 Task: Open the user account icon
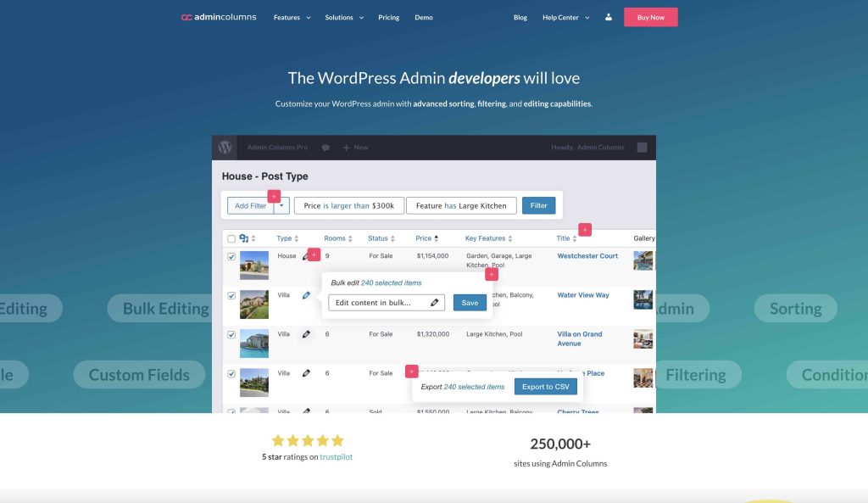click(x=609, y=17)
